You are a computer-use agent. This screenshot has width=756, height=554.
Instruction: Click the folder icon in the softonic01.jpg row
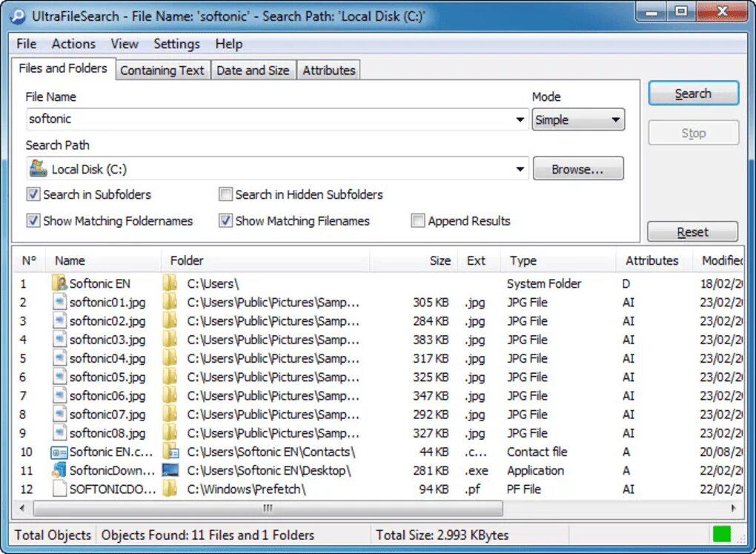170,302
